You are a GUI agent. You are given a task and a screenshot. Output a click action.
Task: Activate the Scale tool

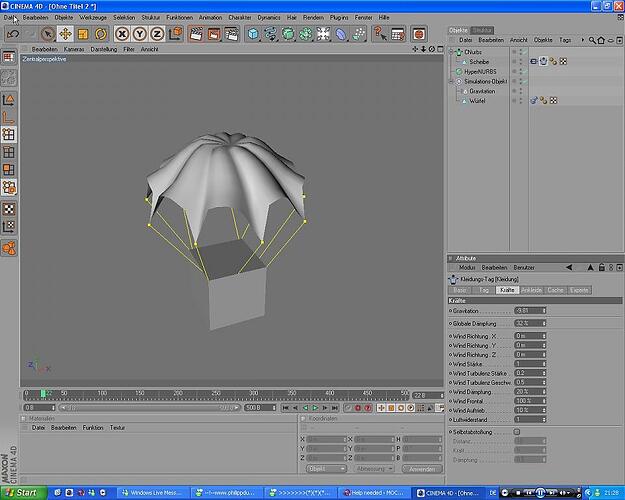tap(83, 34)
